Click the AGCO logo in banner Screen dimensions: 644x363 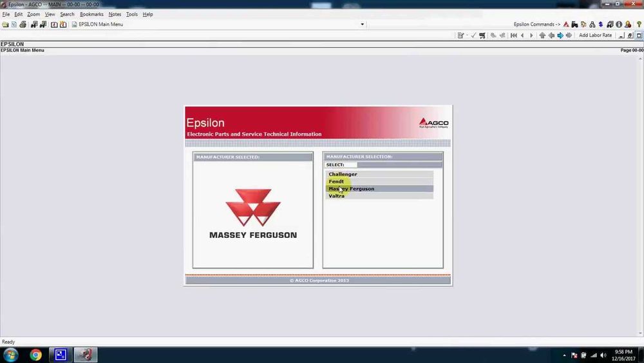pyautogui.click(x=433, y=123)
